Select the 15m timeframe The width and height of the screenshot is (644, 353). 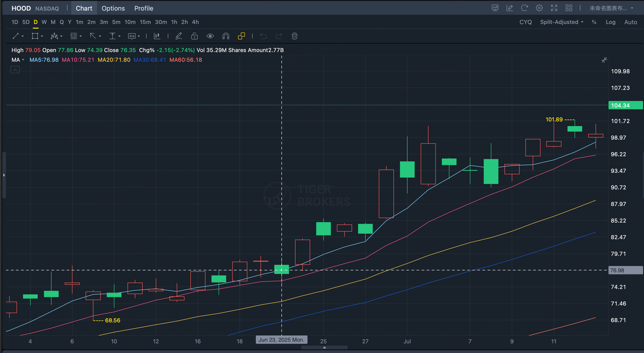[x=145, y=22]
